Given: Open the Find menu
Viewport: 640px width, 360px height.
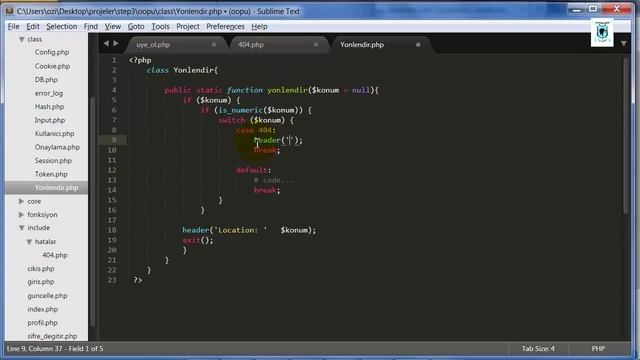Looking at the screenshot, I should (91, 27).
